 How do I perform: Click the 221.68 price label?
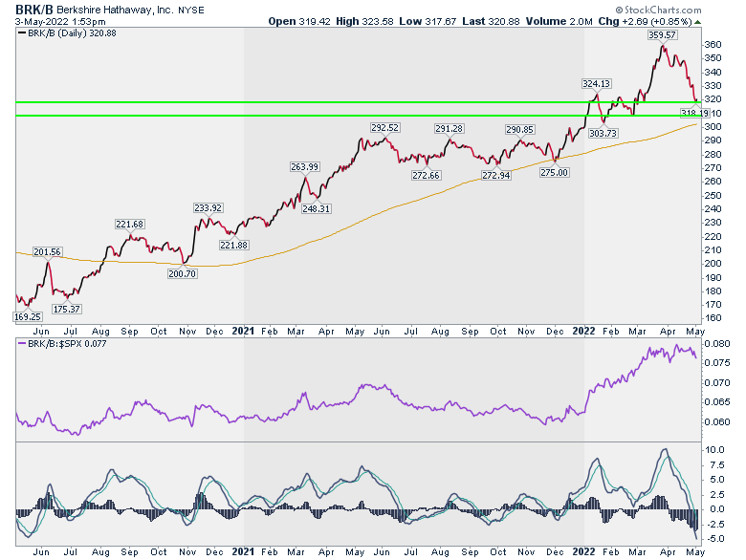(x=129, y=225)
